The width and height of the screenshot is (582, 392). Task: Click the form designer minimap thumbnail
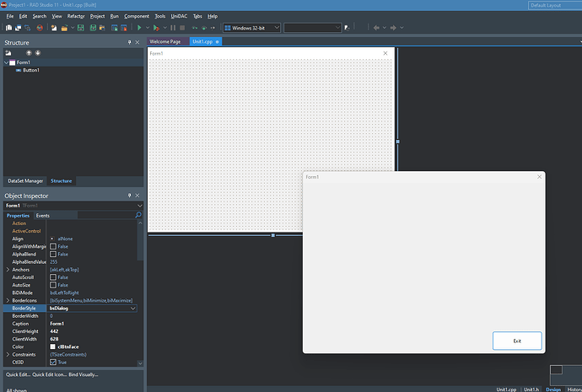point(556,370)
